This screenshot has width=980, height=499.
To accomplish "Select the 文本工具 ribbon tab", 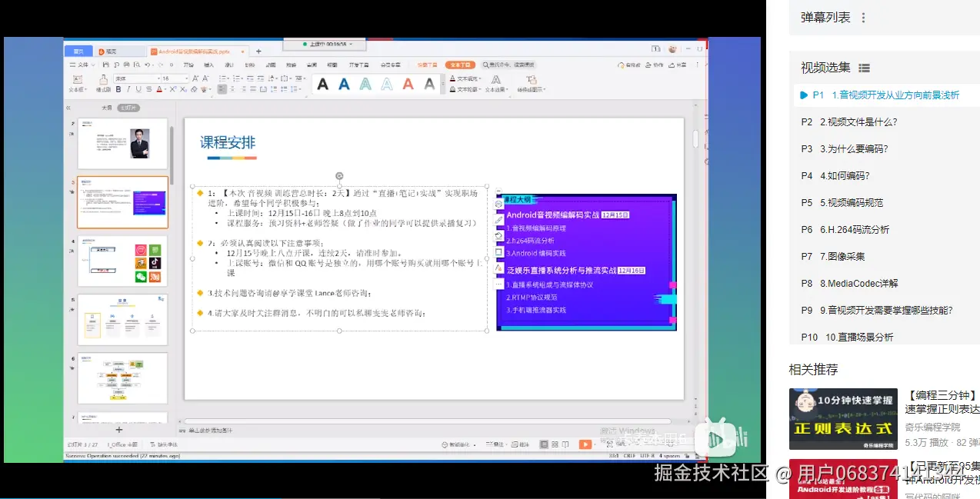I will pos(460,65).
